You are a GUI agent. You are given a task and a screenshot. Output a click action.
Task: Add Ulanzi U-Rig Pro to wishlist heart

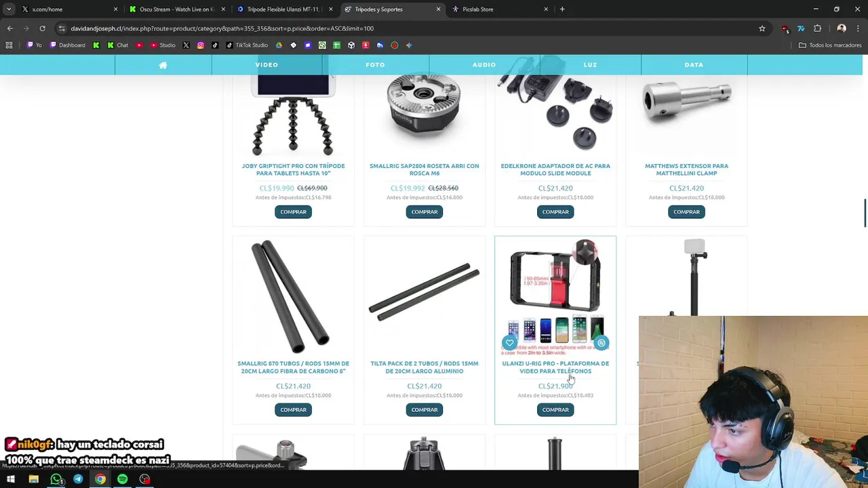coord(510,343)
